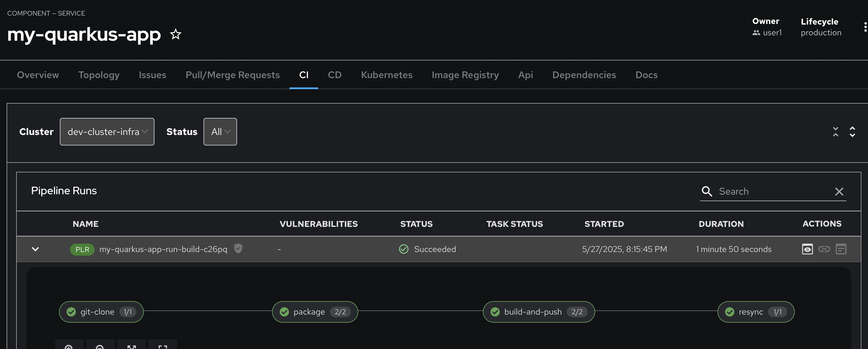Sort by the STARTED column header
The image size is (868, 349).
pyautogui.click(x=604, y=224)
